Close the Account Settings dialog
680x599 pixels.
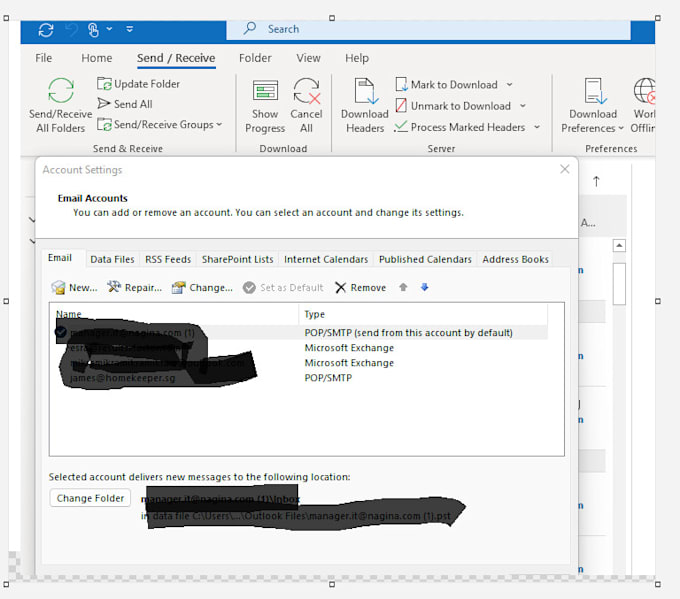tap(565, 169)
